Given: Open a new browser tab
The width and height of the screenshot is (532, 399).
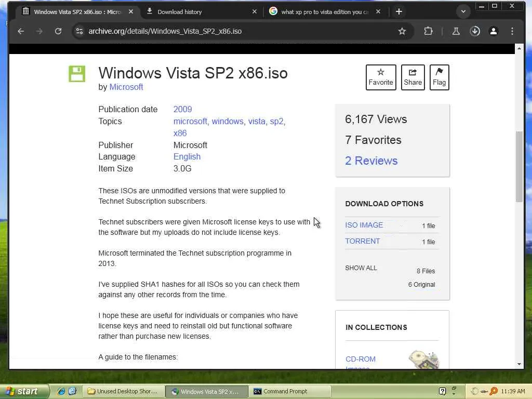Looking at the screenshot, I should pyautogui.click(x=399, y=12).
